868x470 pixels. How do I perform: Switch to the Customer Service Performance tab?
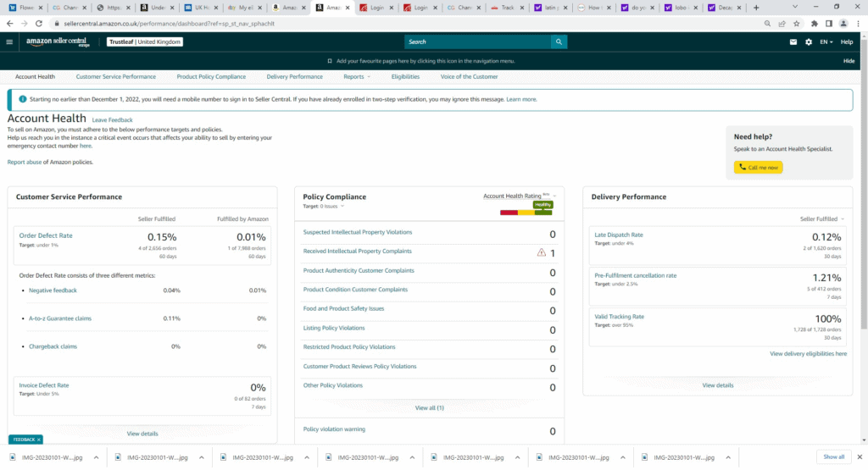116,76
